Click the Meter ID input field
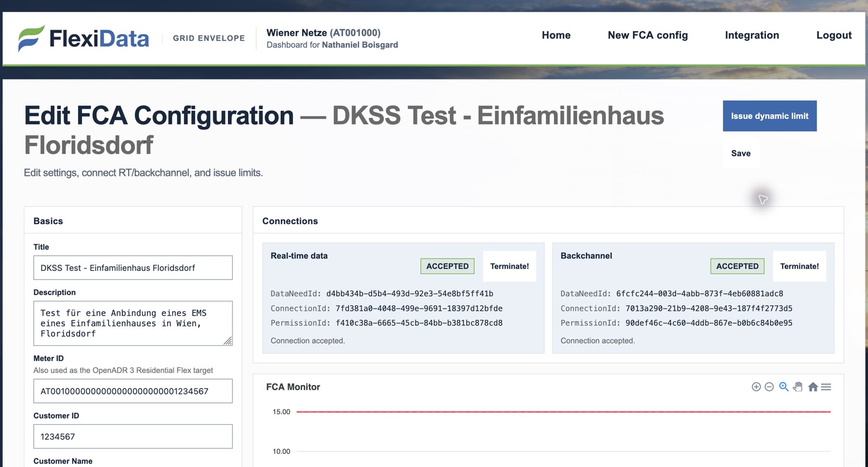The height and width of the screenshot is (467, 868). (133, 391)
